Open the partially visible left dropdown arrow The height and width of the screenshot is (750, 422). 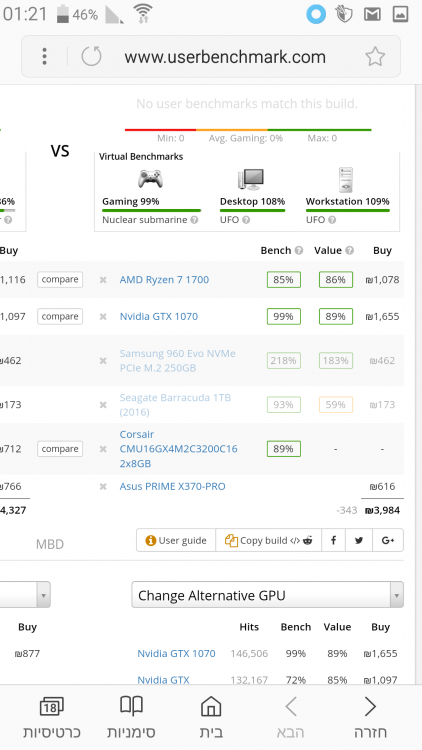click(43, 595)
